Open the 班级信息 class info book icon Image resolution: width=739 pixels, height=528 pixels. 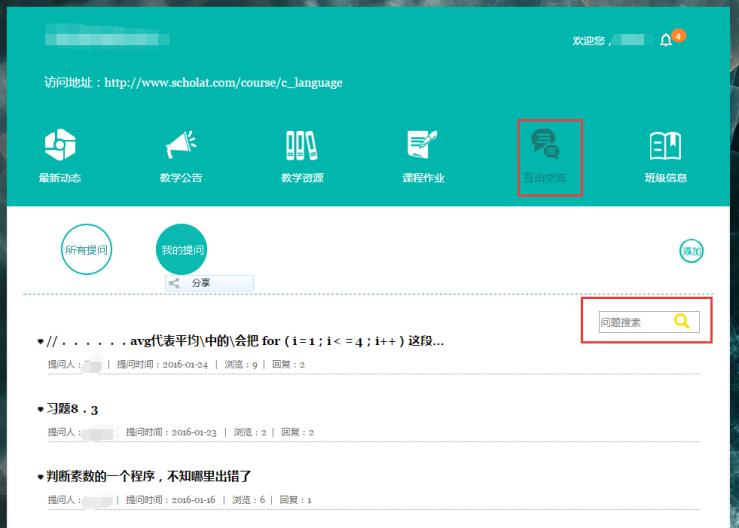pos(666,146)
